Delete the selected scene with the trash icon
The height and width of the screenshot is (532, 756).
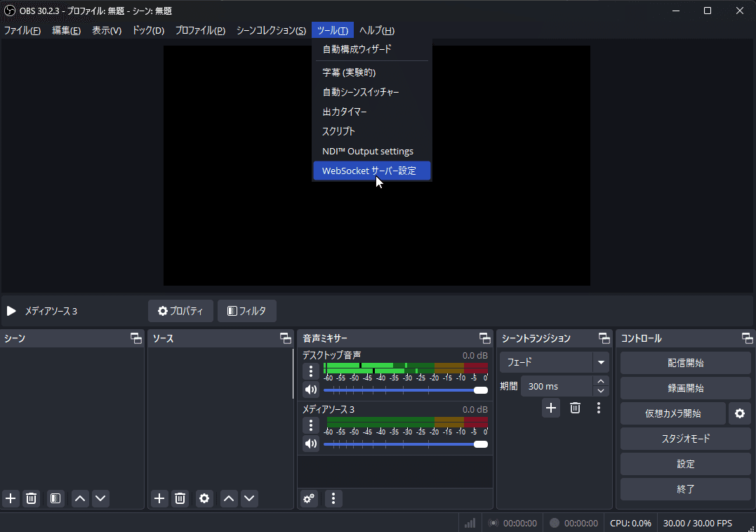32,498
